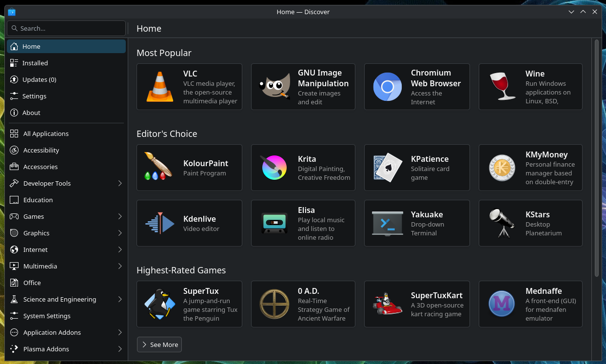This screenshot has height=364, width=606.
Task: Click the Developer Tools category label
Action: (x=47, y=183)
